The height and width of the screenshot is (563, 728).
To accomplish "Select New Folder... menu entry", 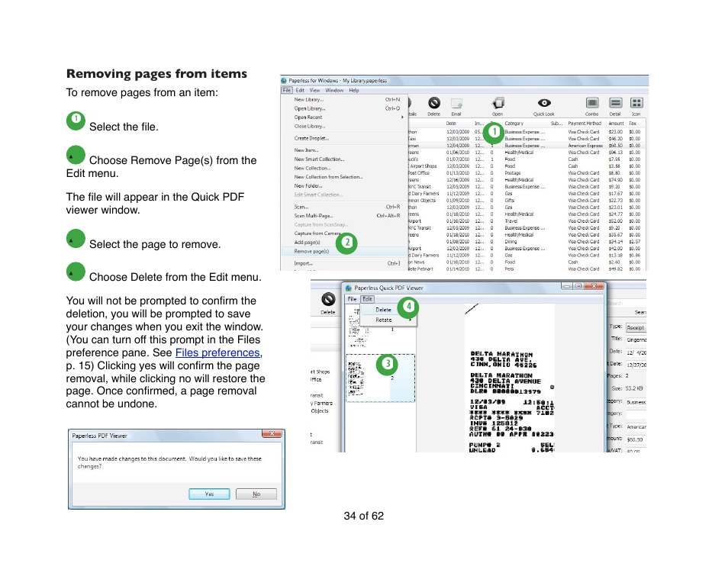I will pyautogui.click(x=344, y=185).
